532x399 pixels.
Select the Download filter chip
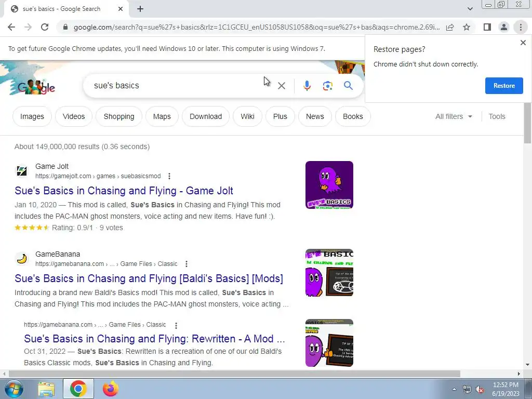coord(206,116)
